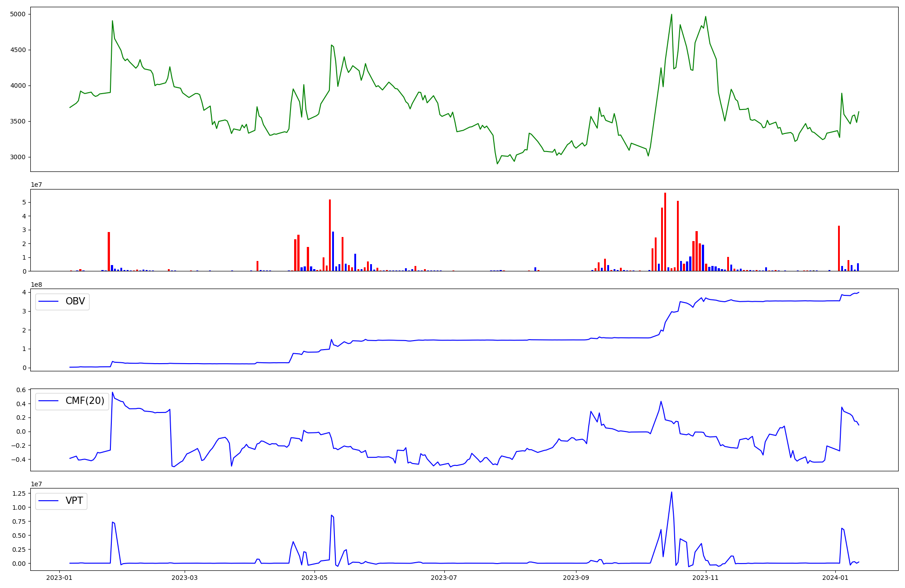Click the OBV legend text
Screen dimensions: 905x588
click(x=75, y=301)
